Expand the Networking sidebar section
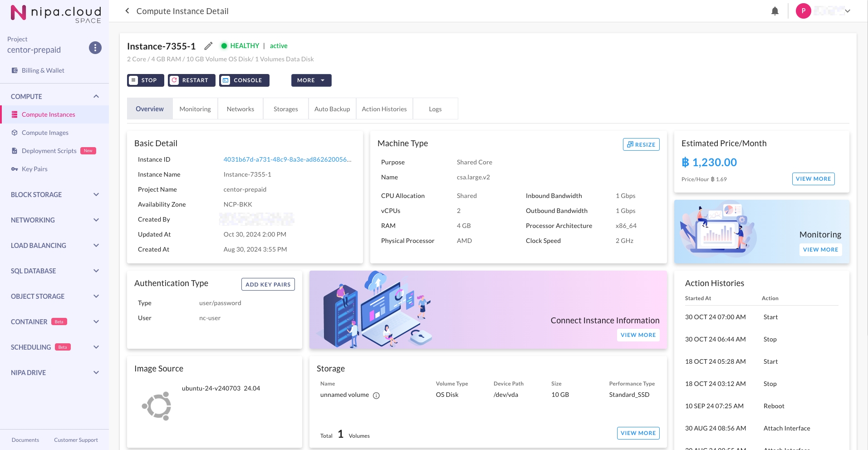Image resolution: width=868 pixels, height=450 pixels. pyautogui.click(x=54, y=220)
